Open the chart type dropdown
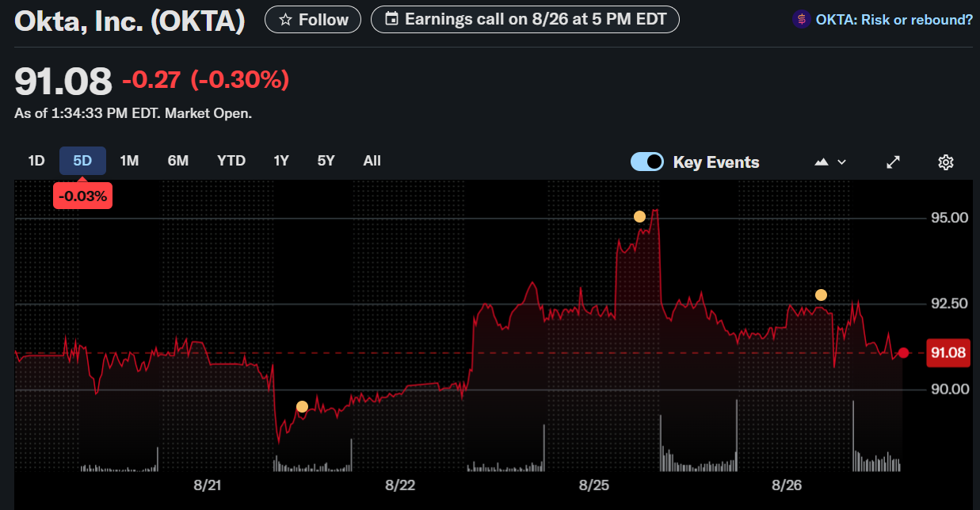Image resolution: width=980 pixels, height=510 pixels. coord(830,162)
